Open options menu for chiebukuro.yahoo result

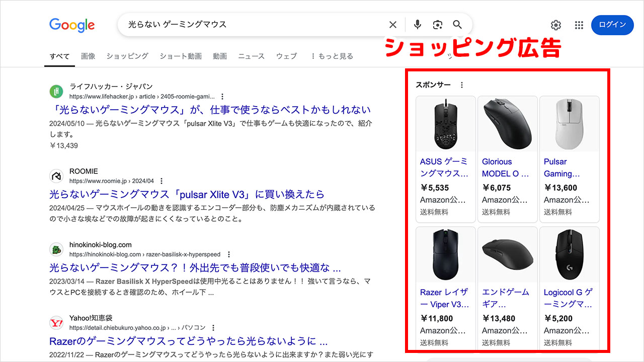click(213, 328)
